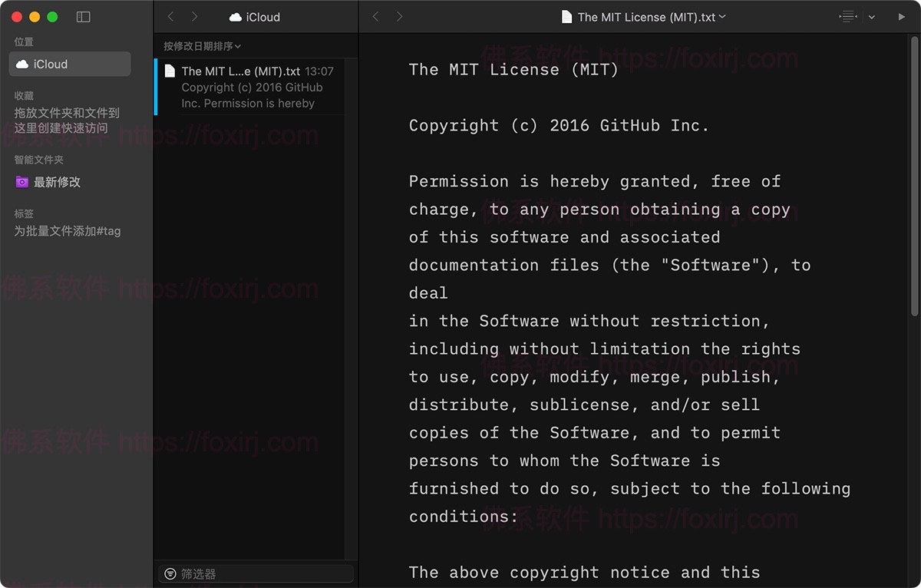Select The MIT License file in the list
Image resolution: width=921 pixels, height=588 pixels.
click(x=253, y=86)
